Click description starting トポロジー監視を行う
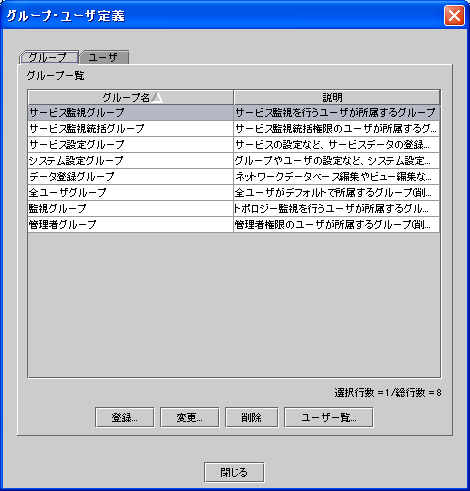Screen dimensions: 470x491 click(337, 208)
